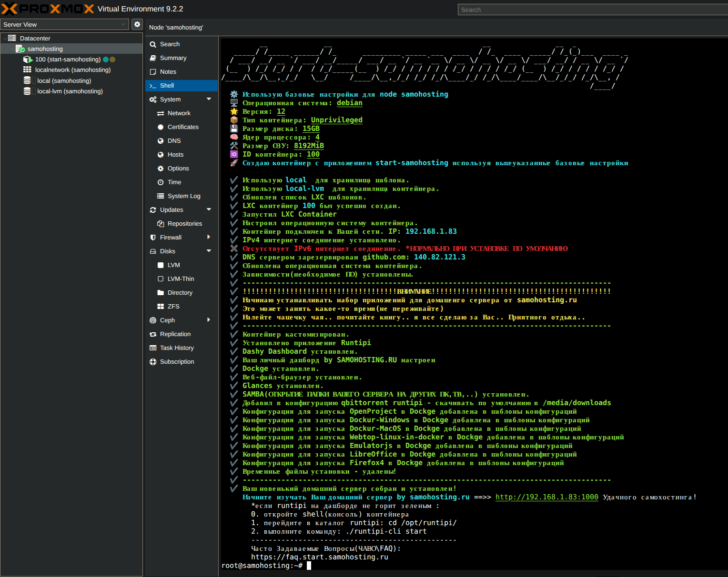728x577 pixels.
Task: Open the Directory disks page
Action: (x=182, y=293)
